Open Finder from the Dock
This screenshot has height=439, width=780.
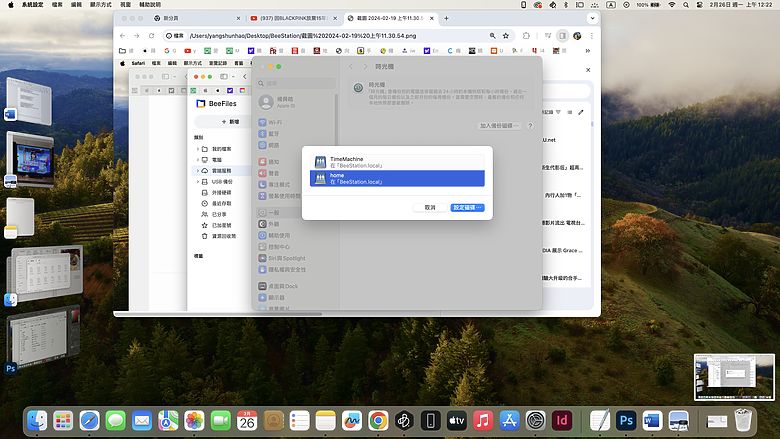coord(37,421)
